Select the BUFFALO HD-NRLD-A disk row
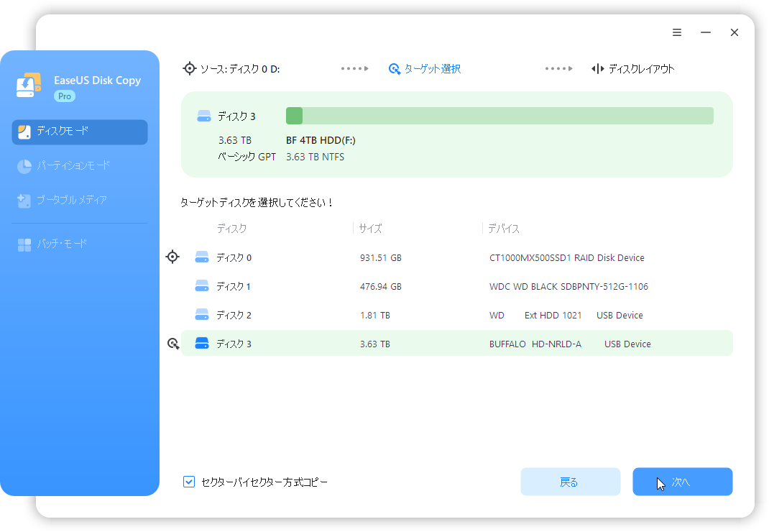The image size is (769, 532). tap(456, 344)
